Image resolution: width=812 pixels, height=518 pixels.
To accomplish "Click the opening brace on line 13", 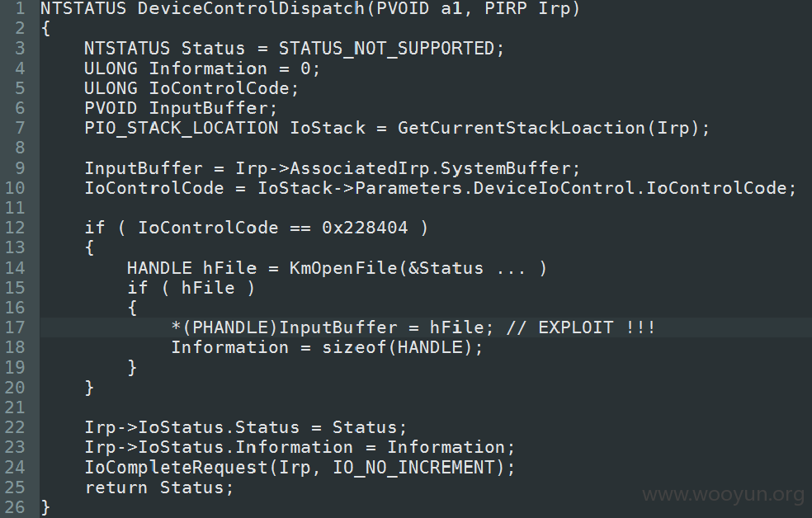I will point(90,248).
